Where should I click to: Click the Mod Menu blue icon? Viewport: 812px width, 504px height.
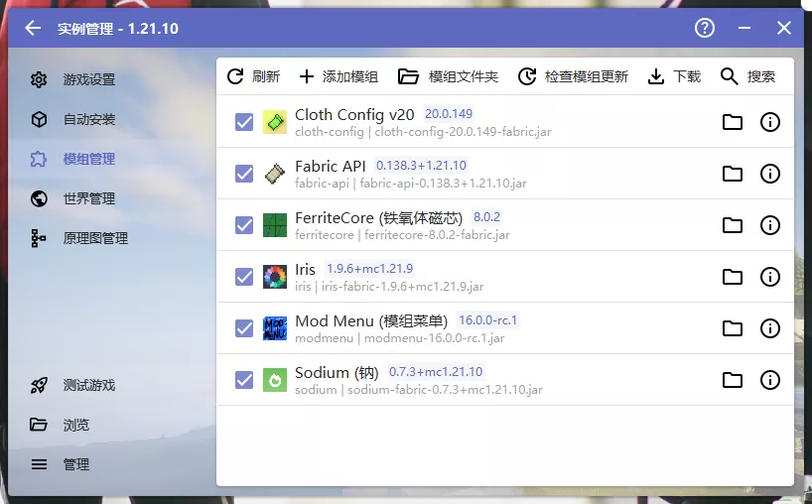[275, 328]
